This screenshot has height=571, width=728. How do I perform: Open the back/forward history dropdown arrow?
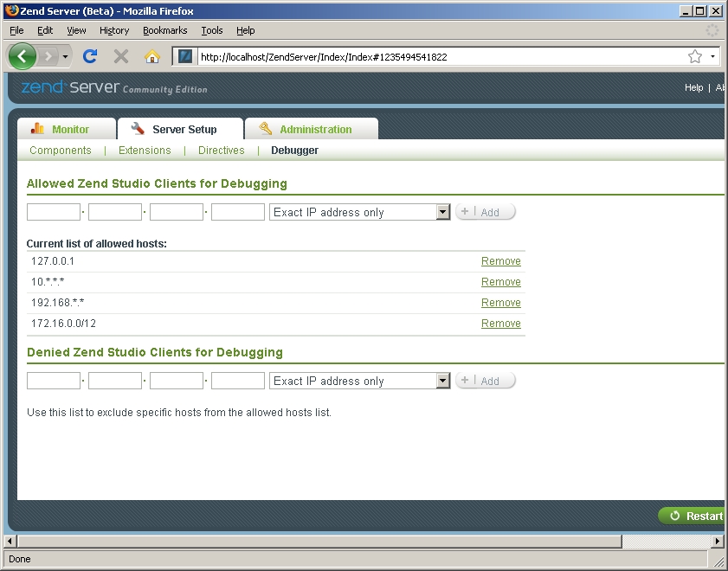pyautogui.click(x=65, y=56)
